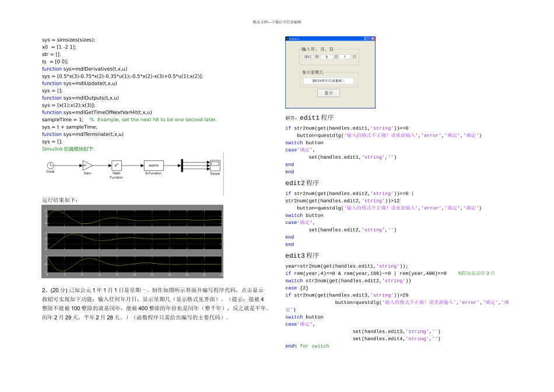This screenshot has height=392, width=554.
Task: Click the '显示星期几' panel title
Action: pos(313,72)
